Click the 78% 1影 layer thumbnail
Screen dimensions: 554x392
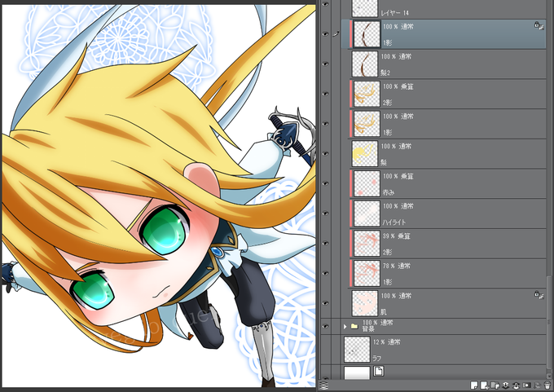(x=367, y=273)
